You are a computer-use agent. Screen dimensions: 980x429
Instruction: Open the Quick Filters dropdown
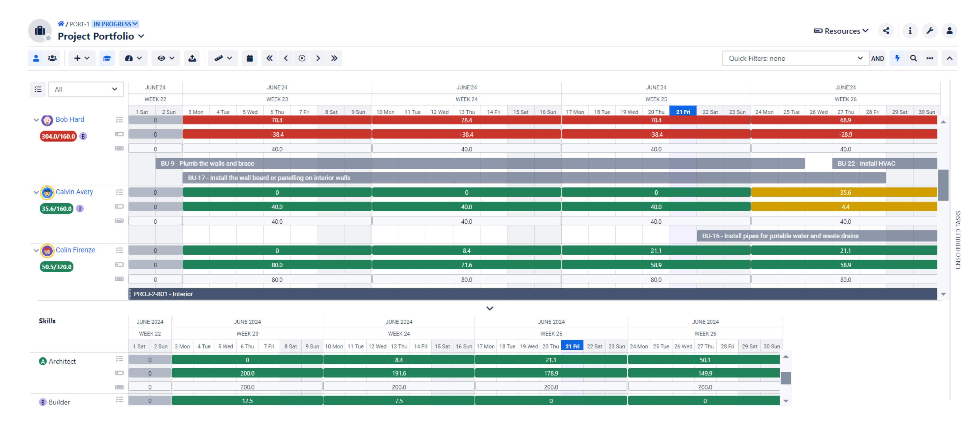tap(796, 58)
